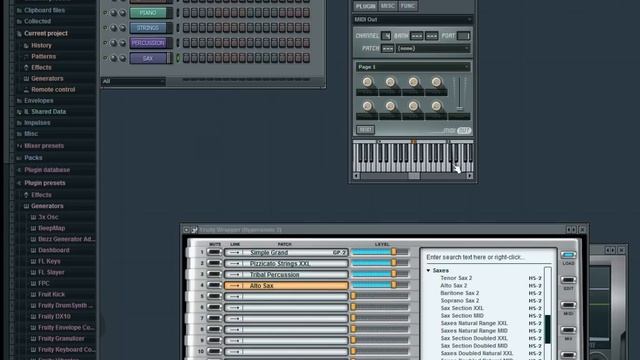
Task: Toggle the SAX channel mute LED
Action: (105, 58)
